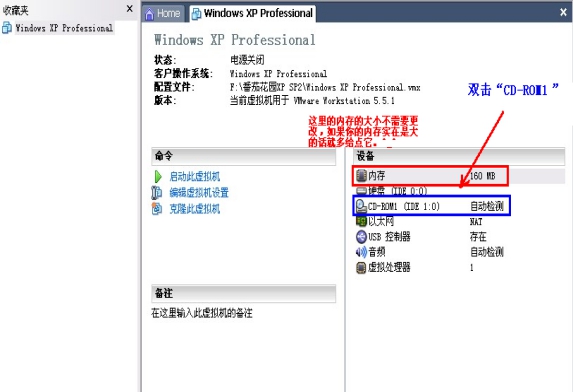The width and height of the screenshot is (574, 392).
Task: Click the edit VM settings icon
Action: point(157,193)
